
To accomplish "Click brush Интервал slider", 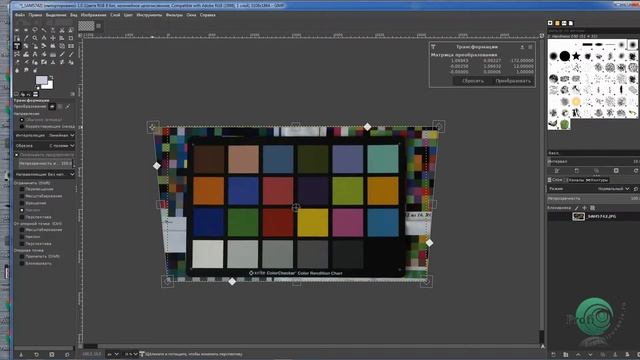I will pyautogui.click(x=593, y=162).
